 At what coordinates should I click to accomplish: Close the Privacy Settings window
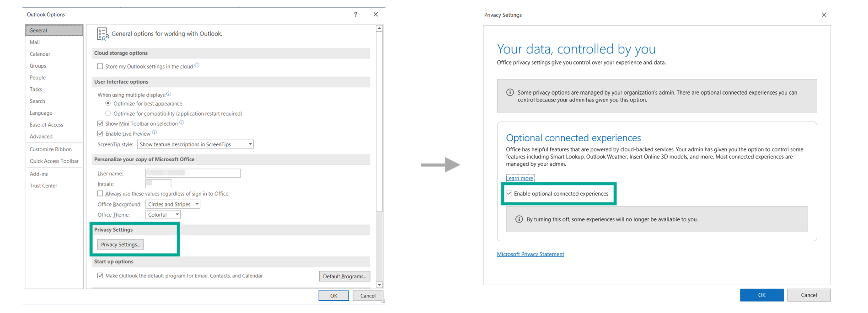[x=824, y=15]
